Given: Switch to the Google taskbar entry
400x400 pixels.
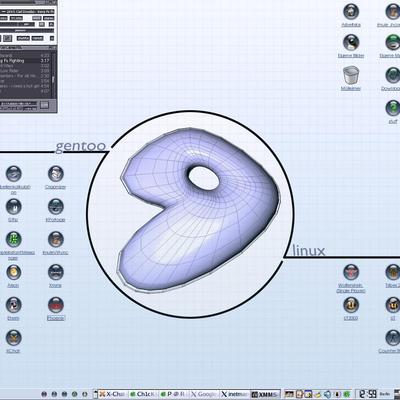Looking at the screenshot, I should [x=204, y=394].
